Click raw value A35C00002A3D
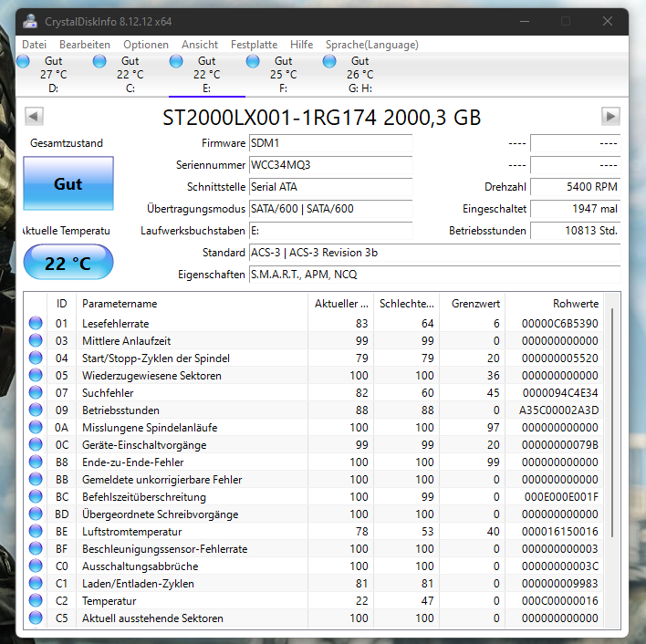The width and height of the screenshot is (646, 644). (x=558, y=410)
